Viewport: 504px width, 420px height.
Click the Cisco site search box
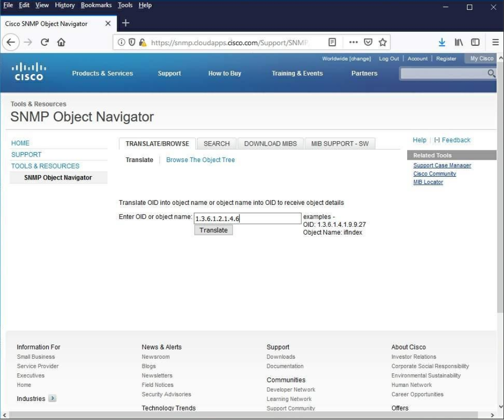tap(444, 73)
